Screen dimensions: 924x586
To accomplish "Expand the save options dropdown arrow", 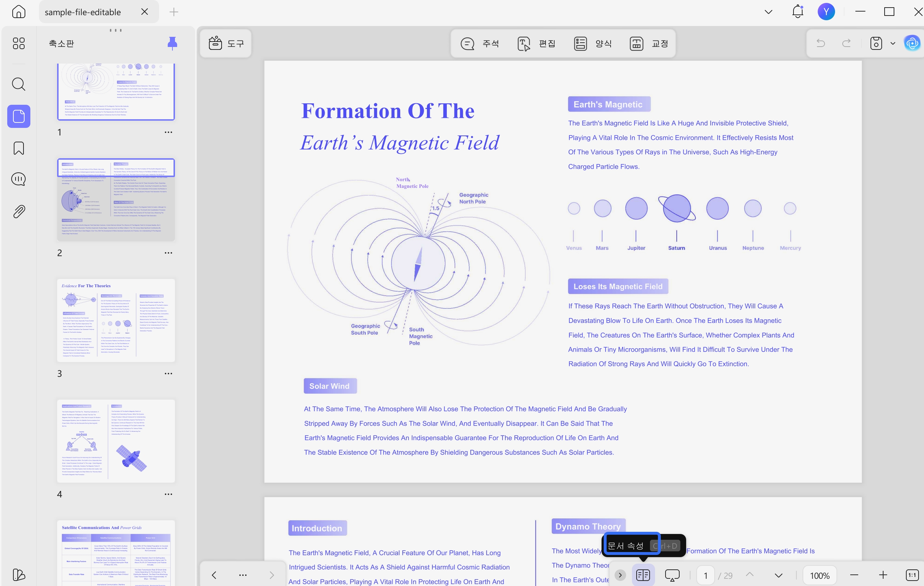I will [893, 43].
